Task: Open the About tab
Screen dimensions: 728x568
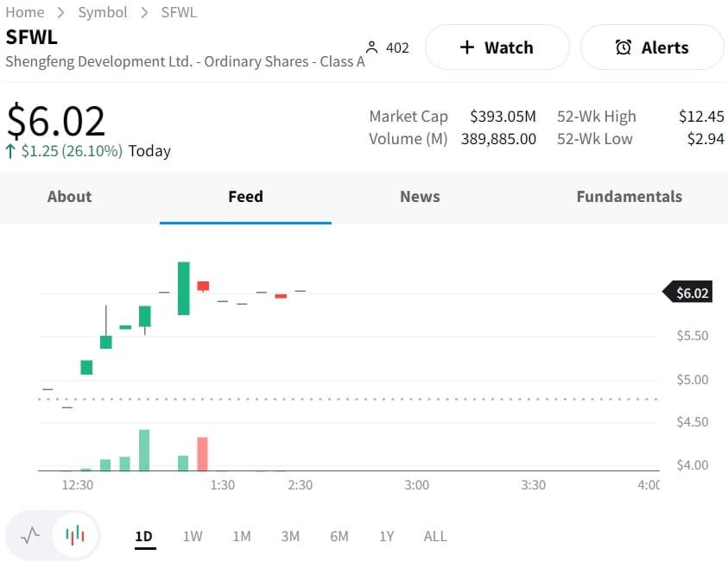Action: click(69, 197)
